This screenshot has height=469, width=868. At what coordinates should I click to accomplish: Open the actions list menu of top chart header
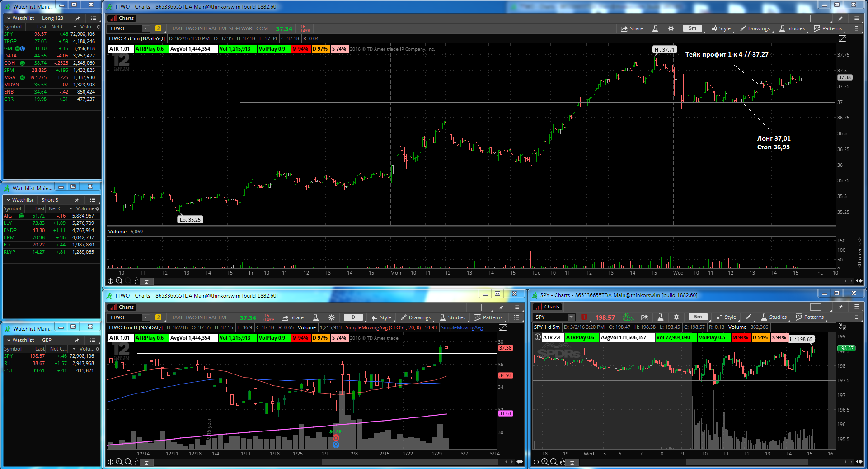tap(856, 19)
